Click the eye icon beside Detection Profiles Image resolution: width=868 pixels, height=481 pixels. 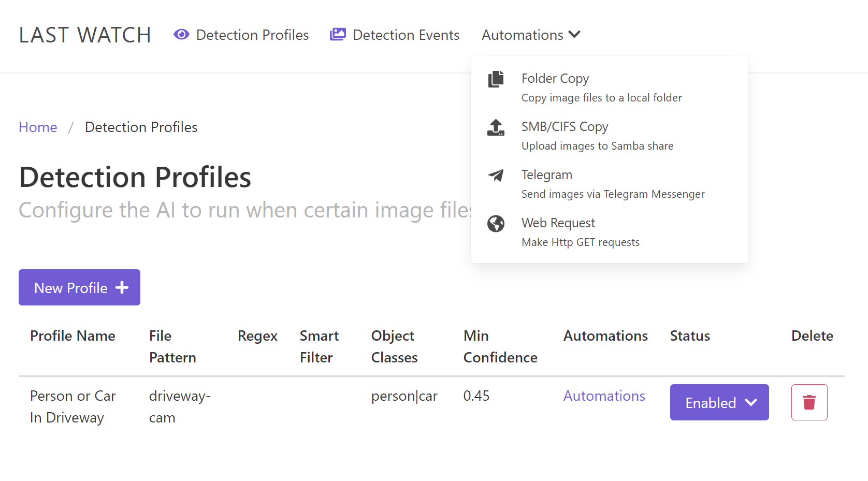pyautogui.click(x=181, y=35)
